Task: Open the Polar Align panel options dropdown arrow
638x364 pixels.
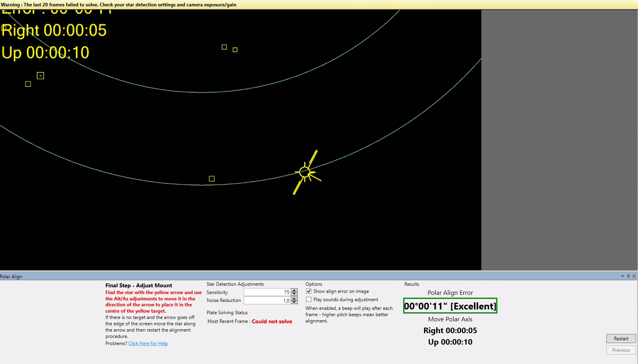Action: pos(623,276)
